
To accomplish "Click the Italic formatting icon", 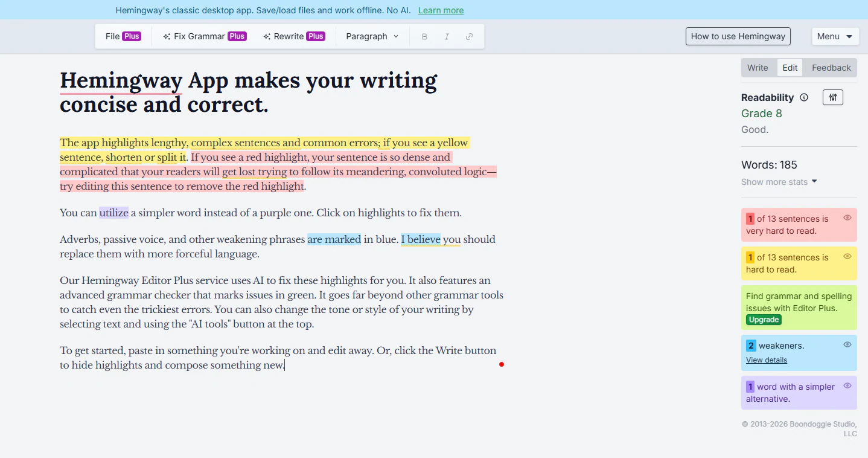I will [447, 36].
